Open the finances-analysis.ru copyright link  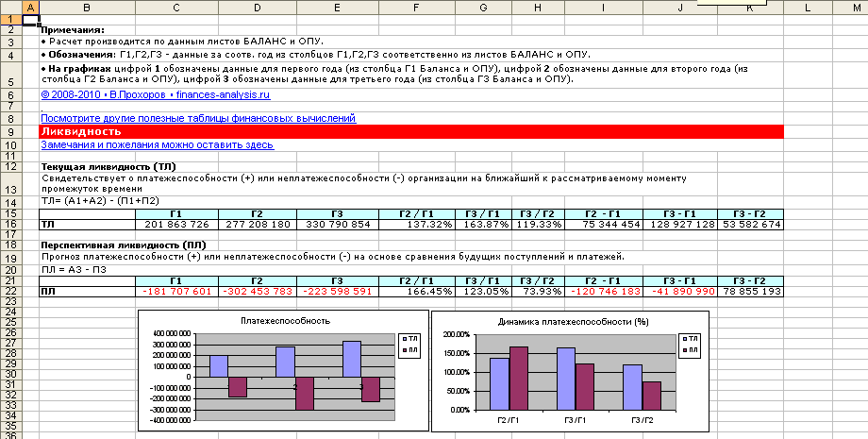coord(156,94)
